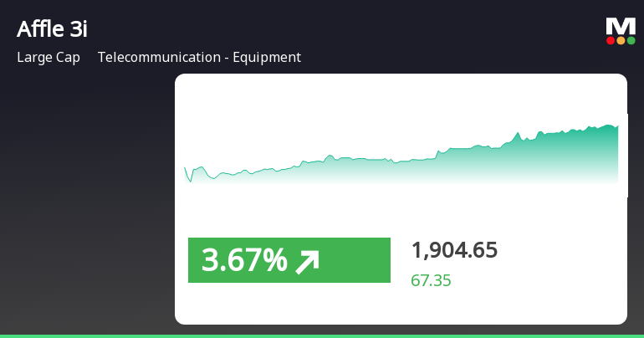Click the 67.35 green change value
644x338 pixels.
431,280
